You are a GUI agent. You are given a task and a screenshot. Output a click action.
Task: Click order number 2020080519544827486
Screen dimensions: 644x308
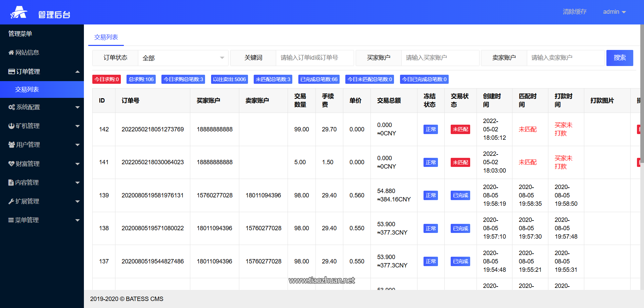[x=153, y=261]
